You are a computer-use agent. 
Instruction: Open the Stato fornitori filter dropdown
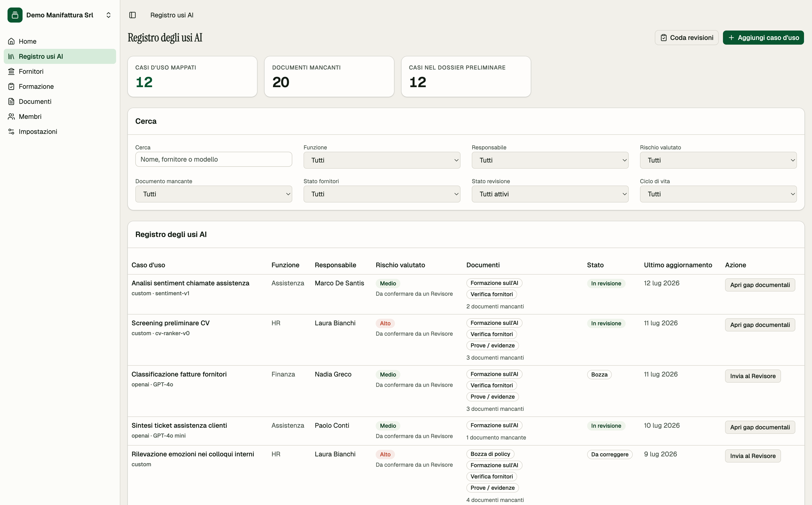(x=382, y=194)
